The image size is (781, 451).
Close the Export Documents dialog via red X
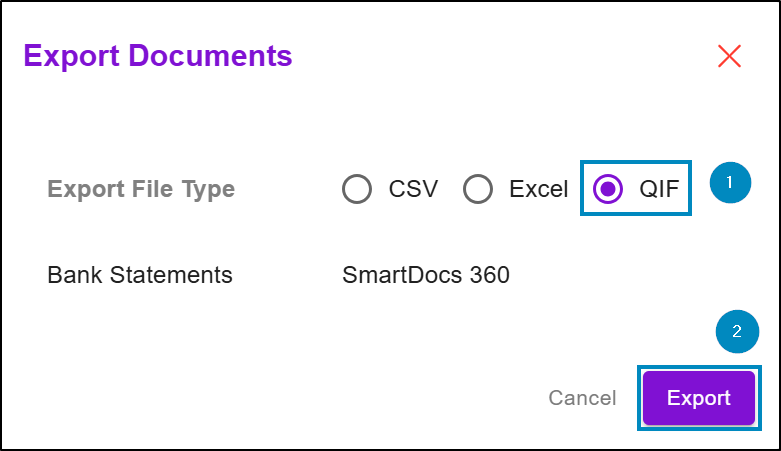729,55
